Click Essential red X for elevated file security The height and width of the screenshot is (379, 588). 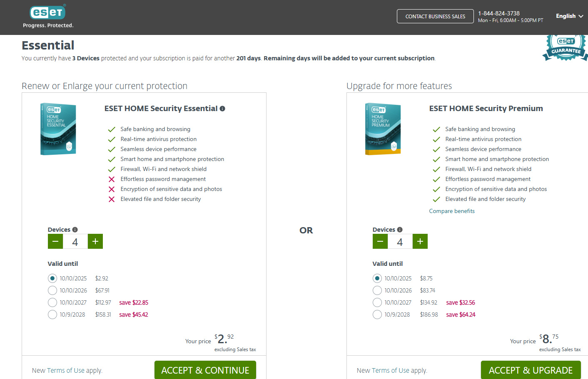point(112,199)
